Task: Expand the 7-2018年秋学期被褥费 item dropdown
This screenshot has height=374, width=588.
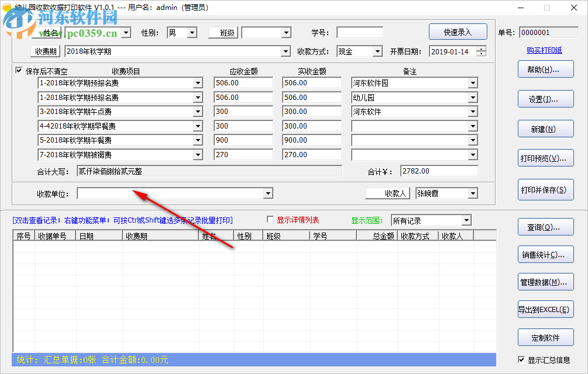Action: point(198,155)
